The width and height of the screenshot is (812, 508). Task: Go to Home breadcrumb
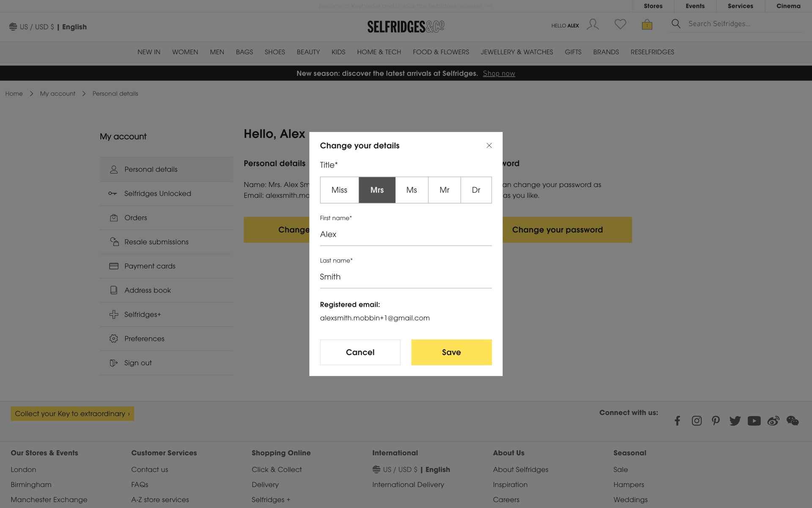pos(14,94)
